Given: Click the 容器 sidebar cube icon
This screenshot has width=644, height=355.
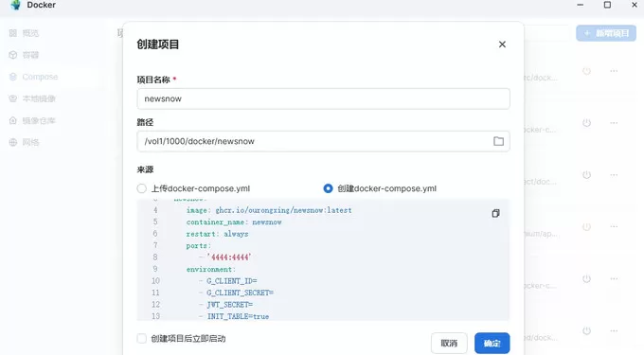Looking at the screenshot, I should pos(13,55).
